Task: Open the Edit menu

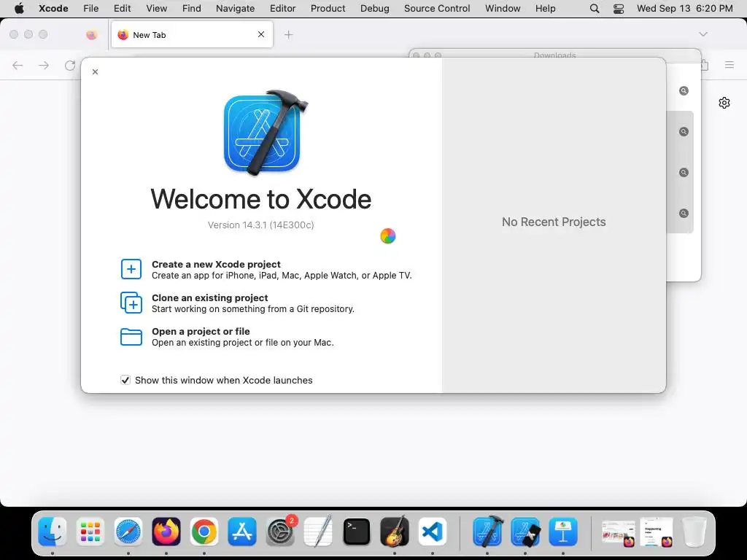Action: click(122, 9)
